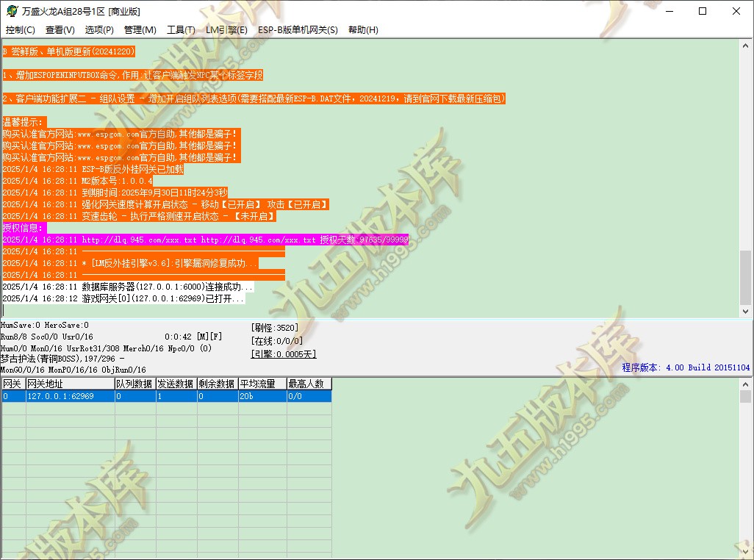This screenshot has height=560, width=754.
Task: Select the gateway 0 index cell
Action: tap(13, 396)
